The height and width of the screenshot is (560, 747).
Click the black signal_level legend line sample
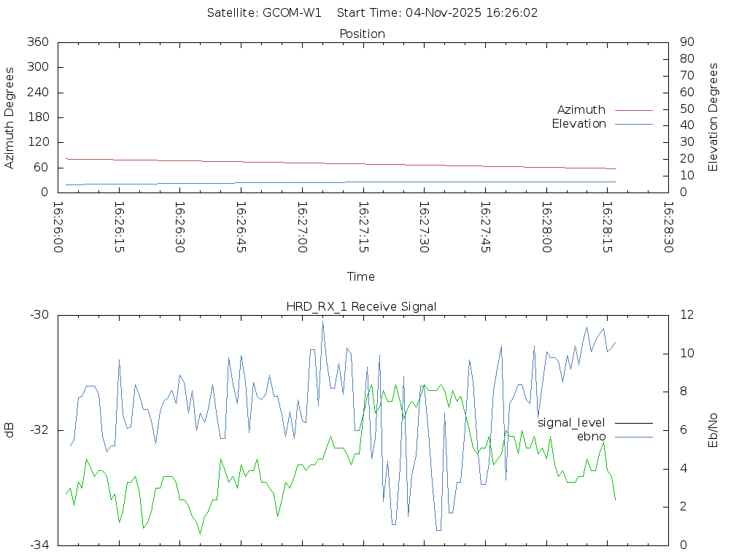[633, 423]
